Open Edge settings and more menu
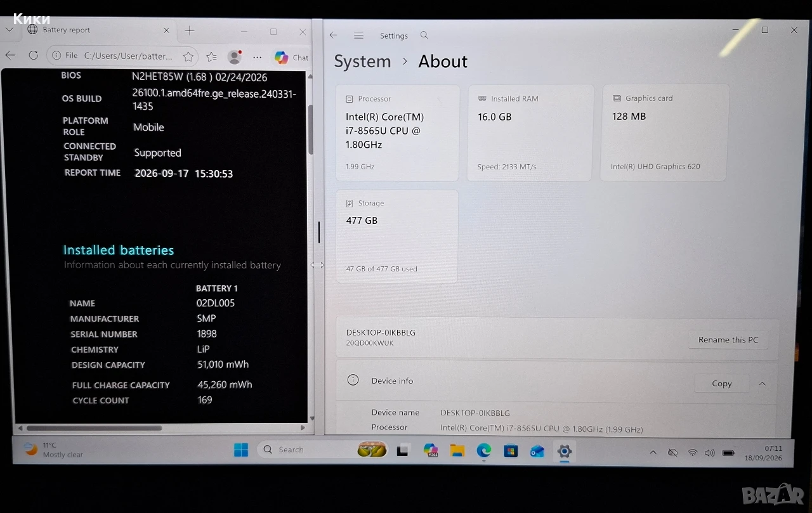 pyautogui.click(x=257, y=57)
